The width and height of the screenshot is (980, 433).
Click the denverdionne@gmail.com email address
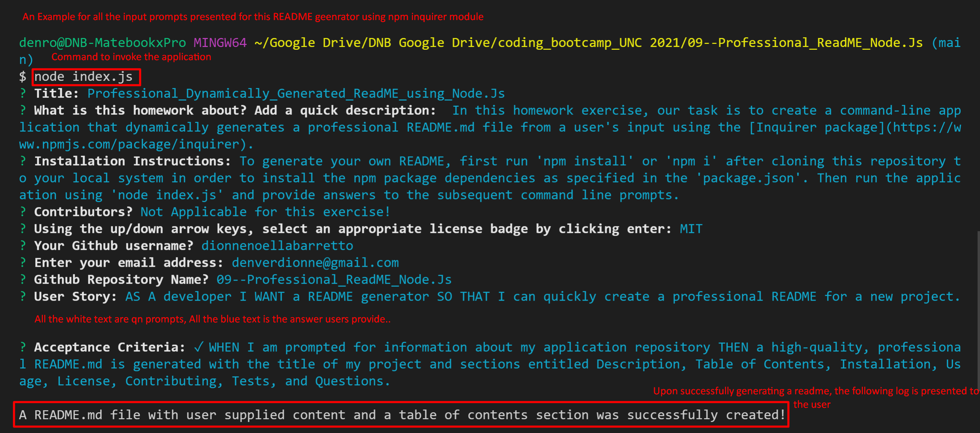point(315,263)
